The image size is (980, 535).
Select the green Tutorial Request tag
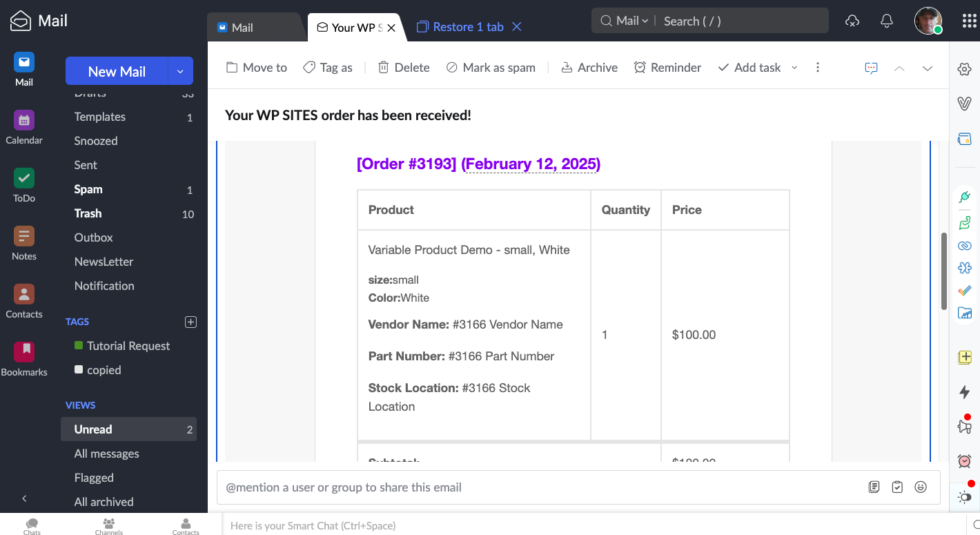(128, 346)
